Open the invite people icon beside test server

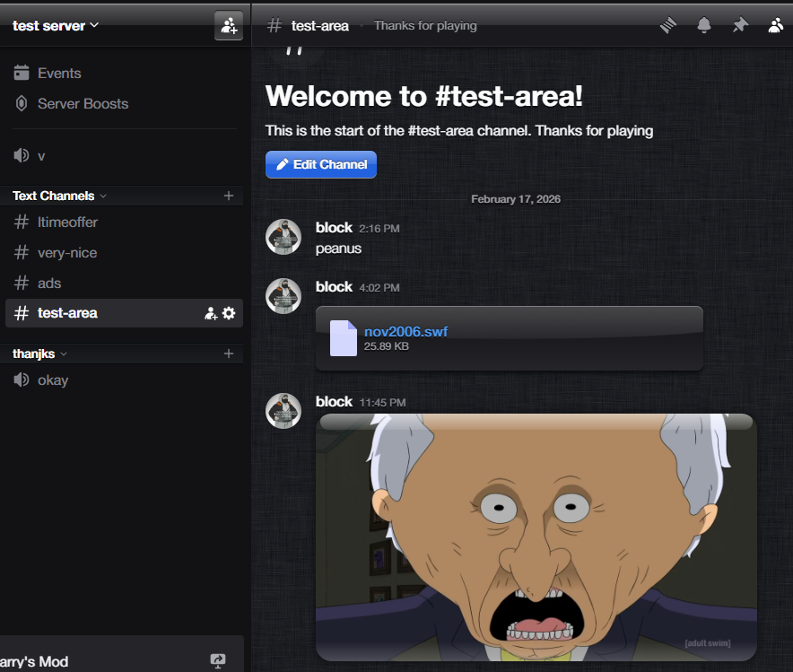point(229,25)
